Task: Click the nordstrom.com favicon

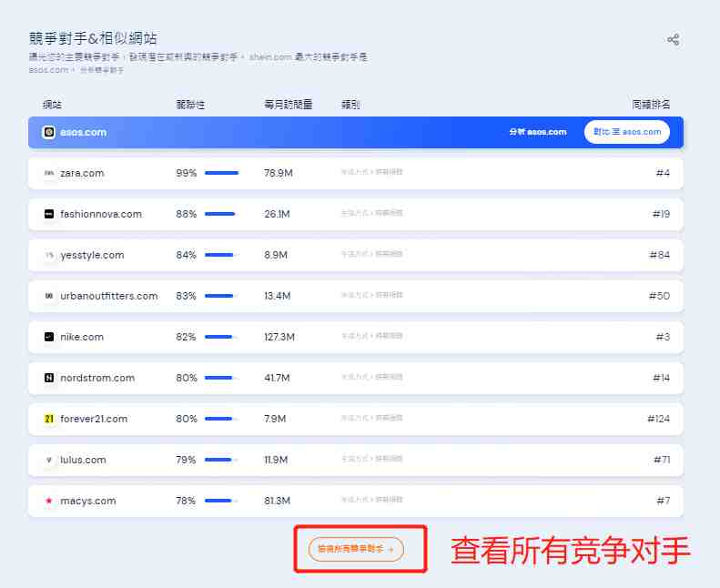Action: point(49,378)
